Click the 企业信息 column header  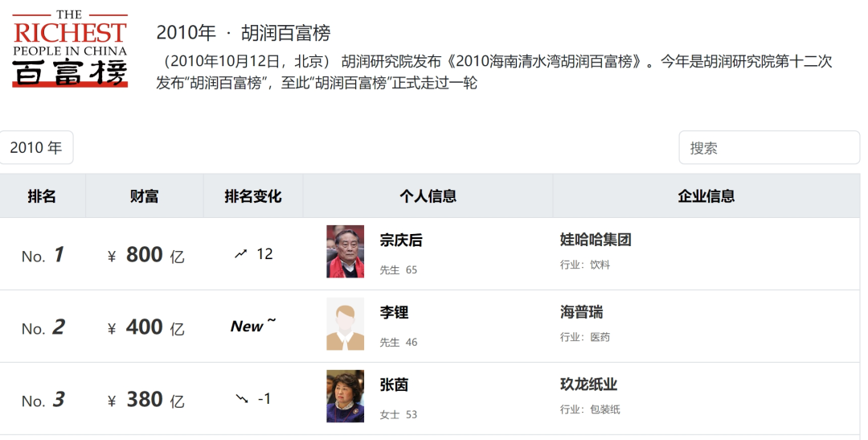coord(706,196)
